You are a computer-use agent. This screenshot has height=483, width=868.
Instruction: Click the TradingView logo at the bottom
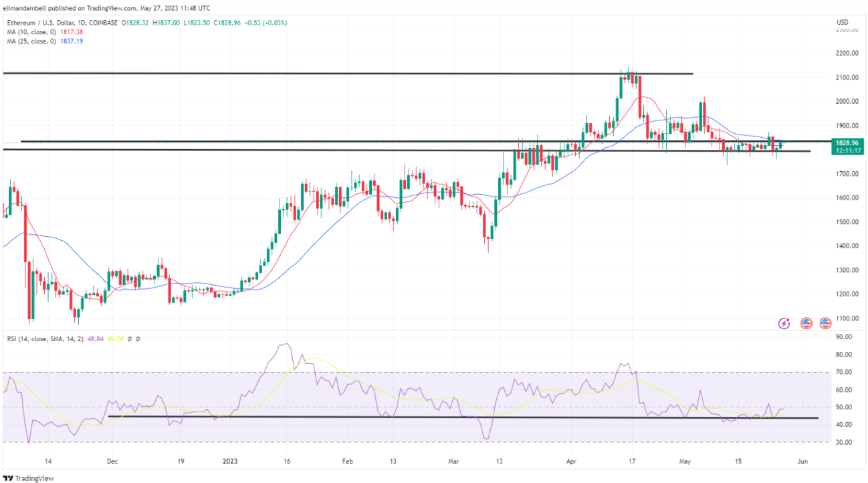click(28, 478)
